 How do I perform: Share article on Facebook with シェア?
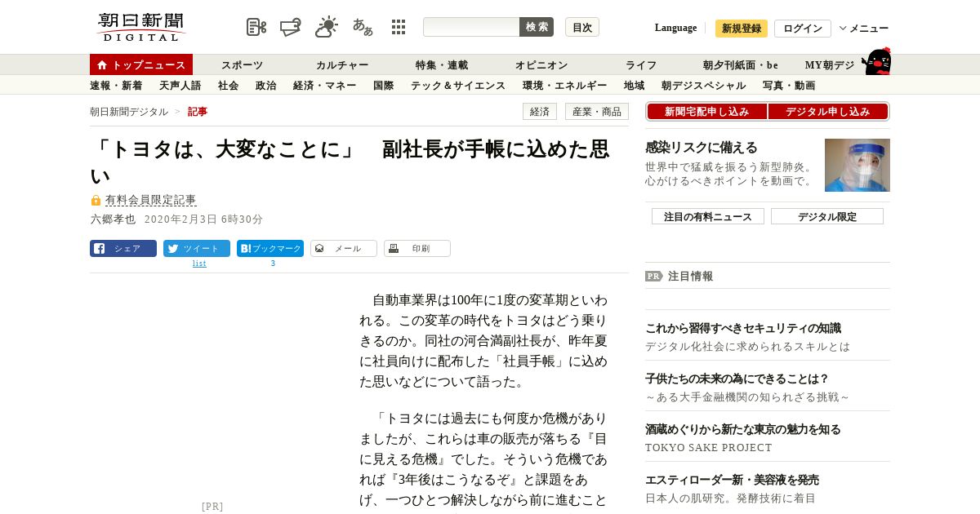pyautogui.click(x=123, y=249)
